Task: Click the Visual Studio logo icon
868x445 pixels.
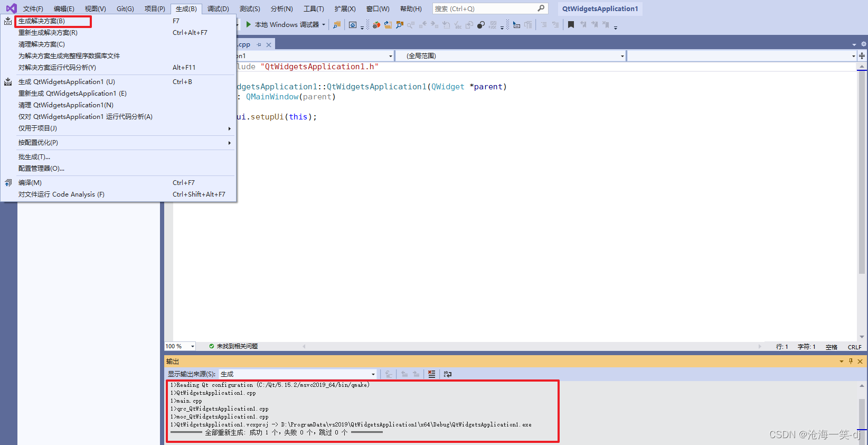Action: tap(11, 8)
